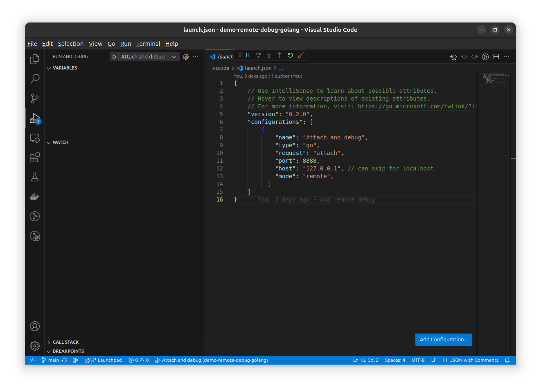
Task: Show errors and warnings problems panel
Action: point(139,360)
